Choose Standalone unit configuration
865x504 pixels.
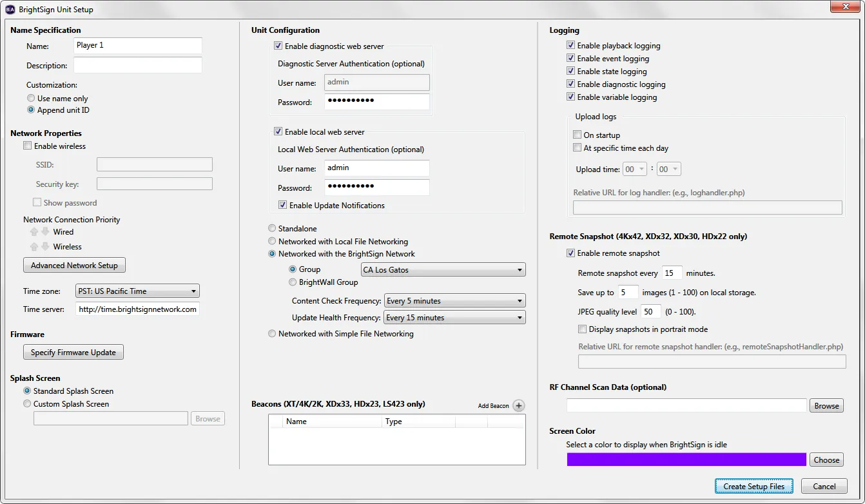(x=273, y=229)
